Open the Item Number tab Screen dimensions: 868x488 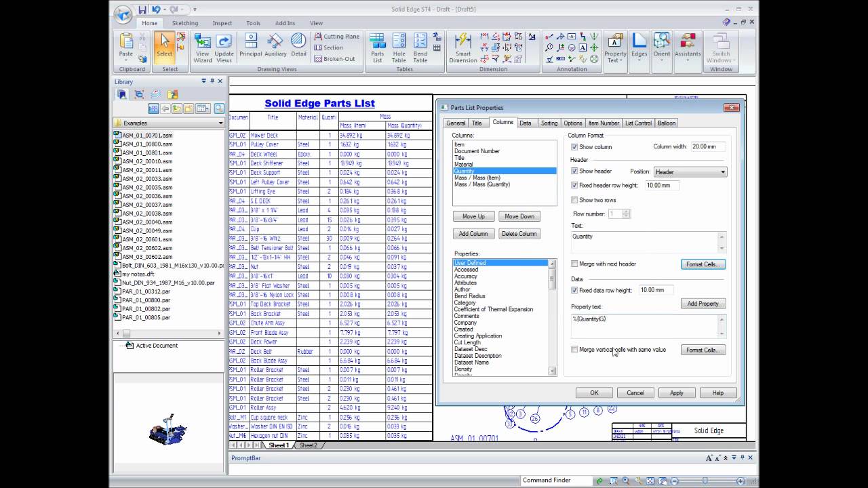click(x=604, y=123)
